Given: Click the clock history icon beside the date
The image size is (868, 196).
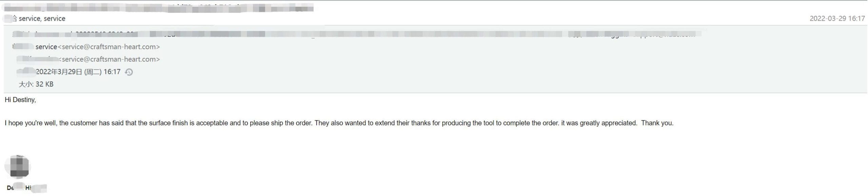Looking at the screenshot, I should [129, 72].
